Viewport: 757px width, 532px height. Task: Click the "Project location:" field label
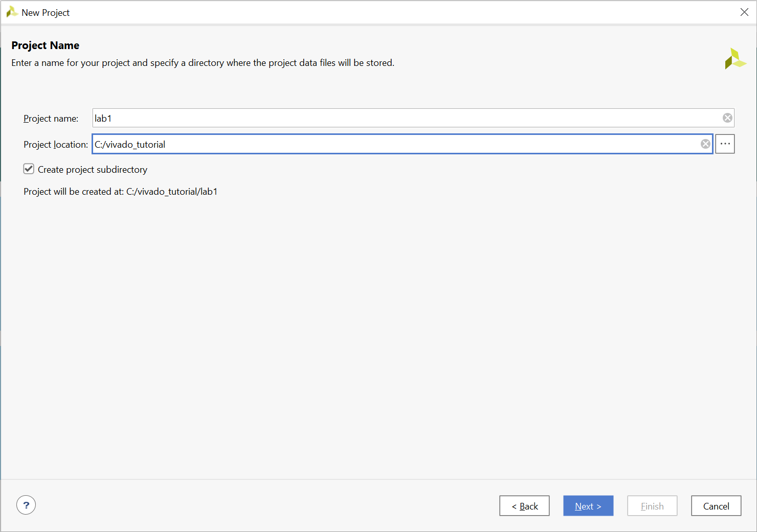click(55, 145)
